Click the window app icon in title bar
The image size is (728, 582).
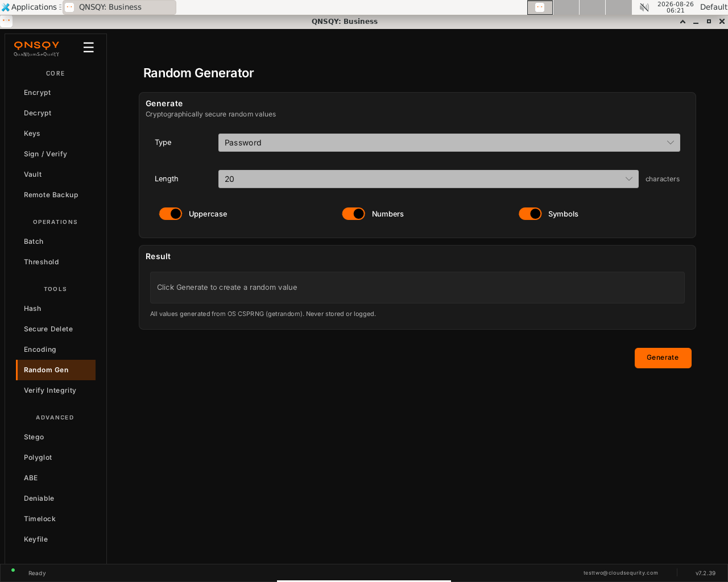point(6,21)
